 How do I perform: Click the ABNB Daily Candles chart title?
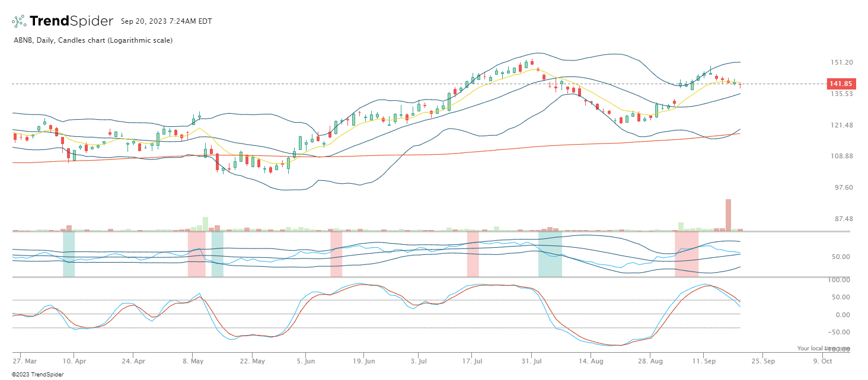pyautogui.click(x=92, y=40)
